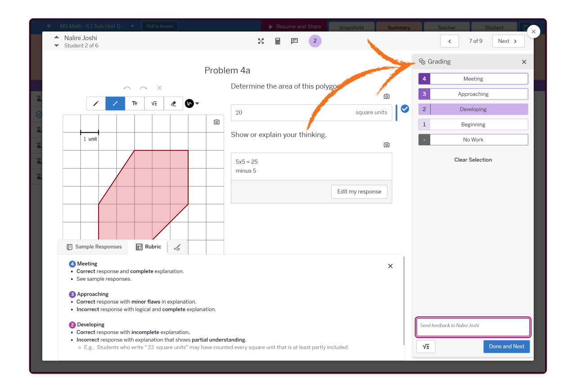Select the Text tool in drawing toolbar
Image resolution: width=576 pixels, height=392 pixels.
[135, 103]
